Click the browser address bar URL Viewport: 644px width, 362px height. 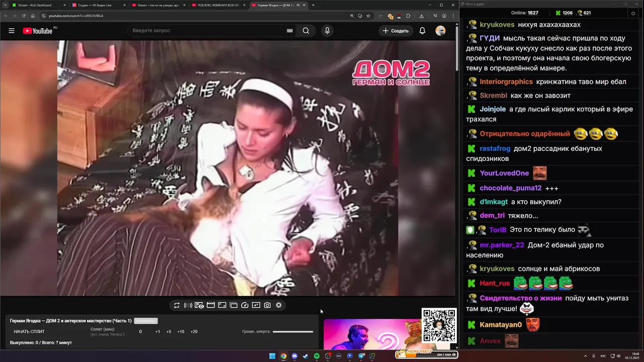[x=76, y=16]
